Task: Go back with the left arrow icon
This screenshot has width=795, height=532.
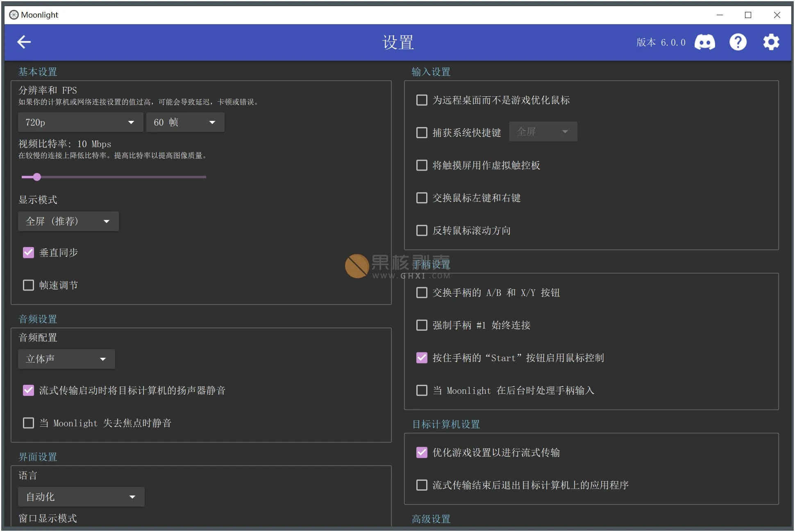Action: (x=24, y=42)
